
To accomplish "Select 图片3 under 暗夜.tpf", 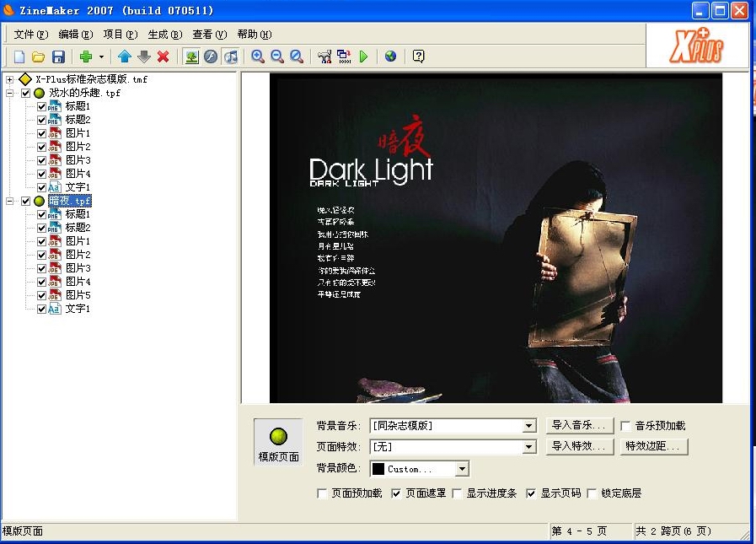I will 78,268.
